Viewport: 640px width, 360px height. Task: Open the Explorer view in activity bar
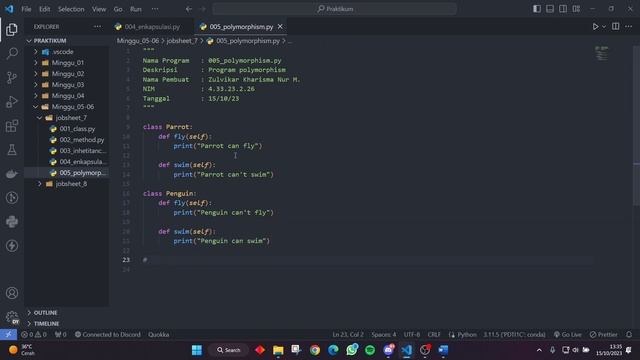coord(12,29)
